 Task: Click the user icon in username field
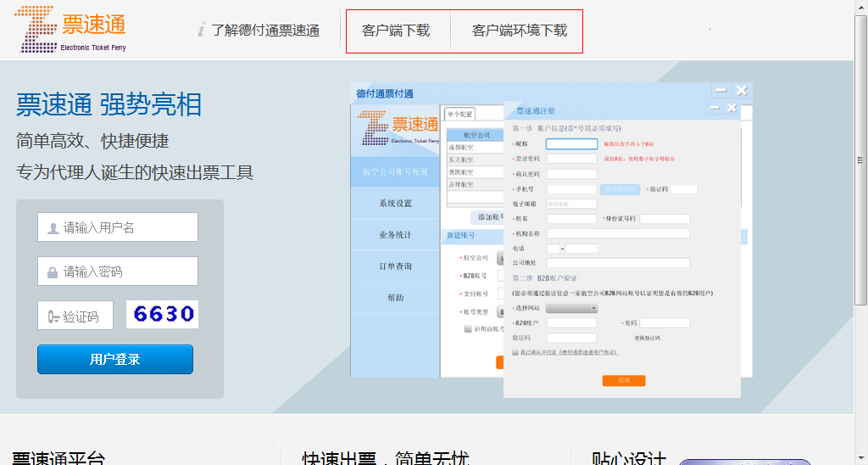tap(53, 227)
